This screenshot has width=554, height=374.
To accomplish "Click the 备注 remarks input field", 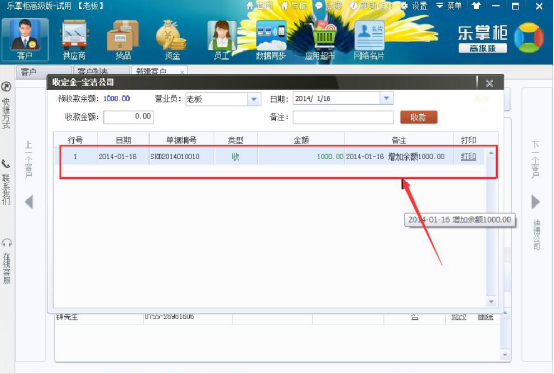I will pyautogui.click(x=343, y=117).
